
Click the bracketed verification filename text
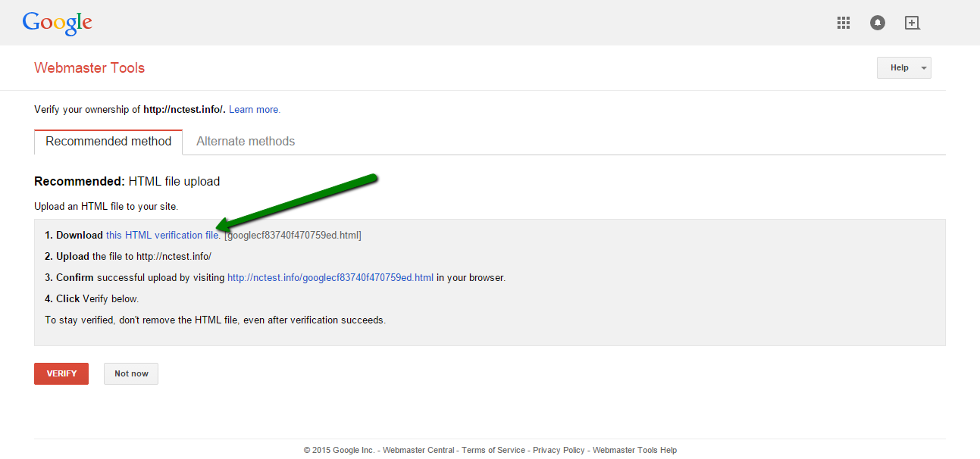(293, 236)
